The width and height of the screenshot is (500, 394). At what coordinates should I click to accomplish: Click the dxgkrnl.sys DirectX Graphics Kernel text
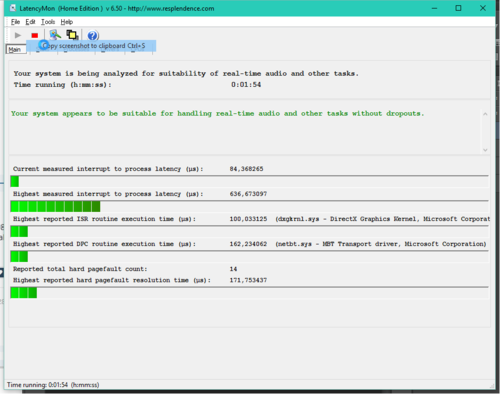[383, 219]
